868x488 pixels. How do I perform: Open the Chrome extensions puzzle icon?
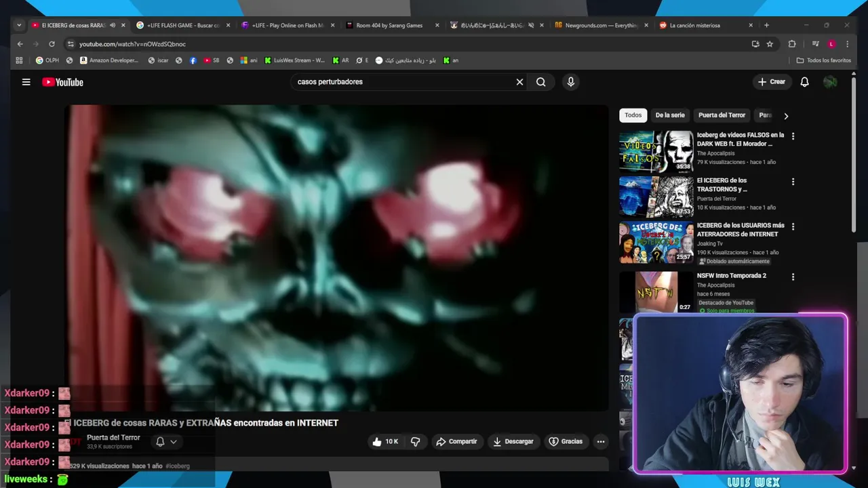791,44
